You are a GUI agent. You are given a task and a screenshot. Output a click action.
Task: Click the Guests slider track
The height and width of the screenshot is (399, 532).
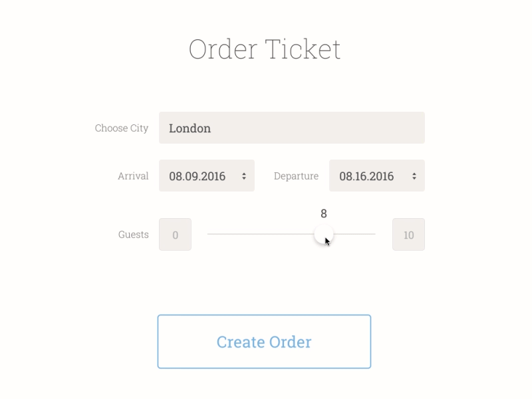pos(266,234)
